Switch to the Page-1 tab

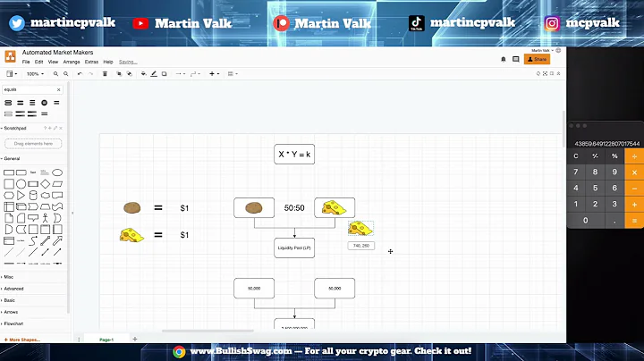point(106,340)
